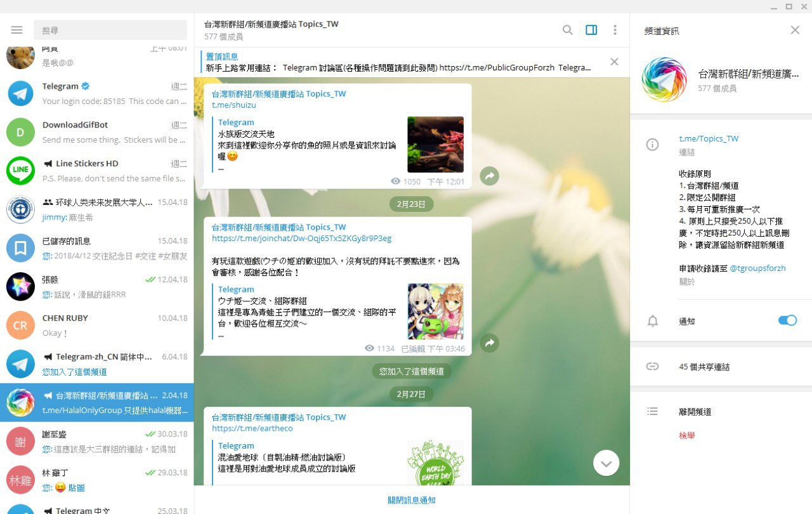812x514 pixels.
Task: Click the channel title in the chat header
Action: click(272, 24)
